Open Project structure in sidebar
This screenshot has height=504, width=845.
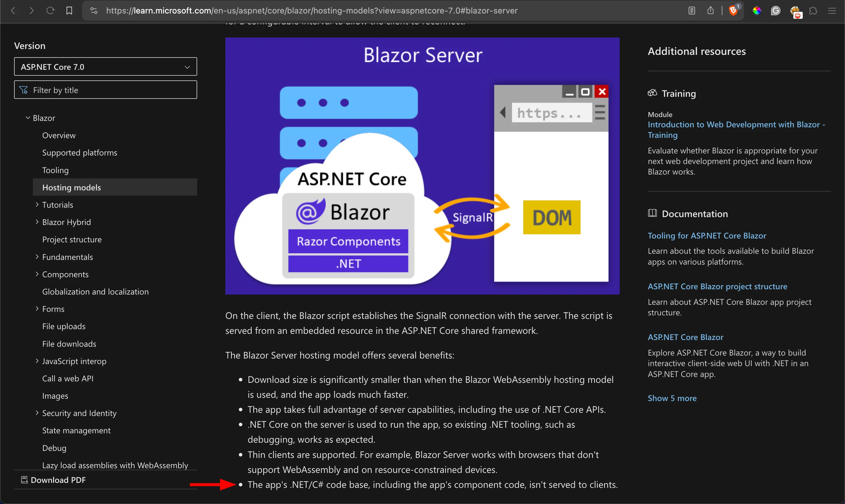click(x=72, y=239)
